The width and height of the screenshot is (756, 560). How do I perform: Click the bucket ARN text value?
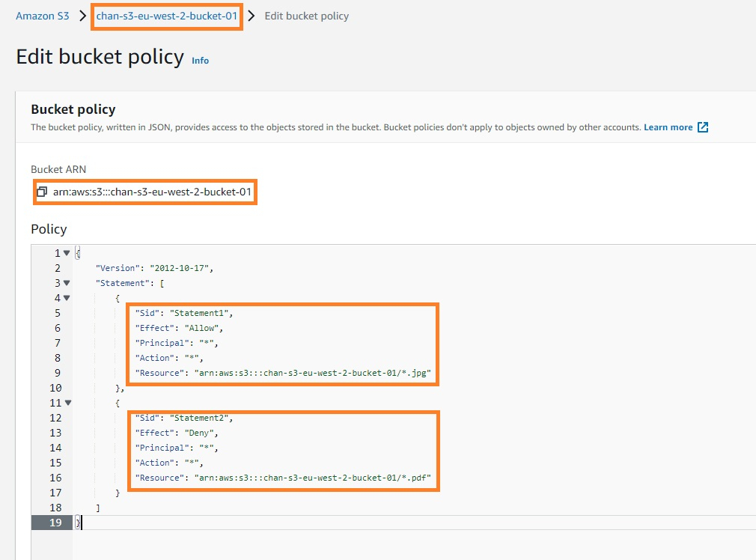point(152,192)
